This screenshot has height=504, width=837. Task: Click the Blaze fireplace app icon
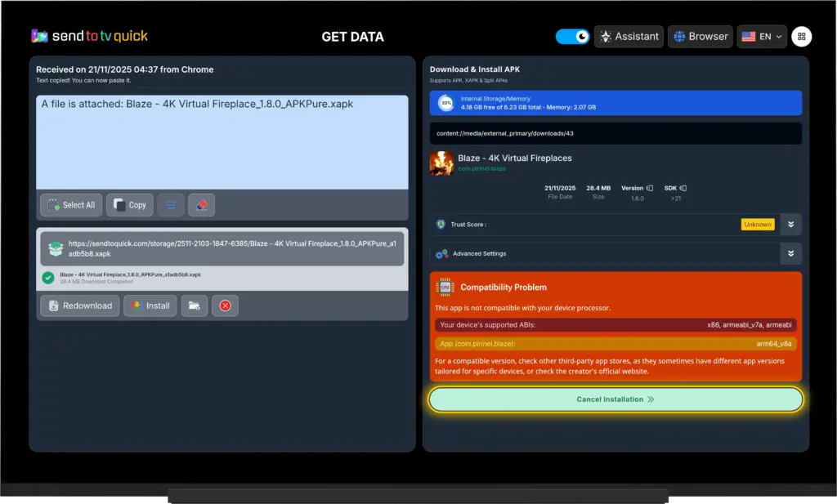pos(441,163)
